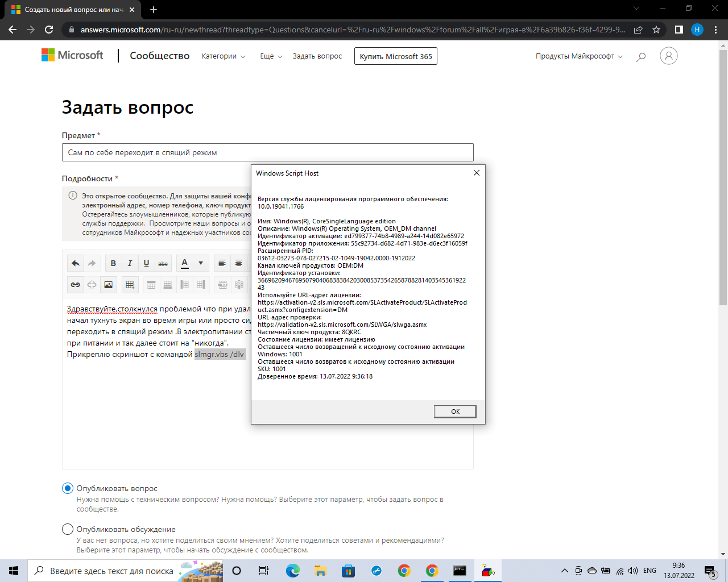The width and height of the screenshot is (728, 582).
Task: Open the clock showing 9:36
Action: click(x=679, y=571)
